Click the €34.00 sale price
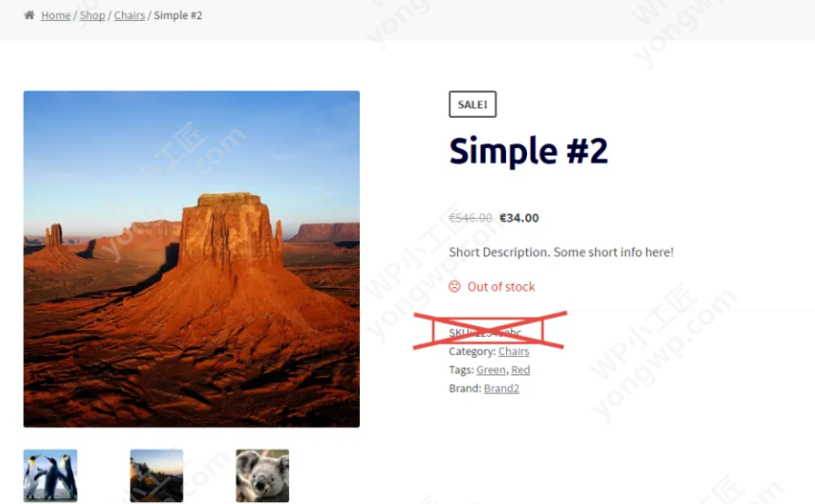This screenshot has height=504, width=815. pos(519,218)
